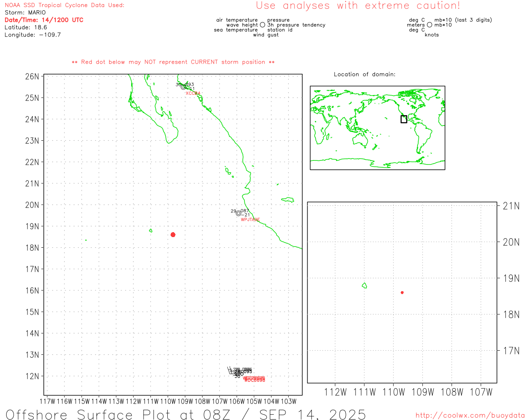
Task: Click the red storm dot in zoomed inset
Action: click(402, 292)
